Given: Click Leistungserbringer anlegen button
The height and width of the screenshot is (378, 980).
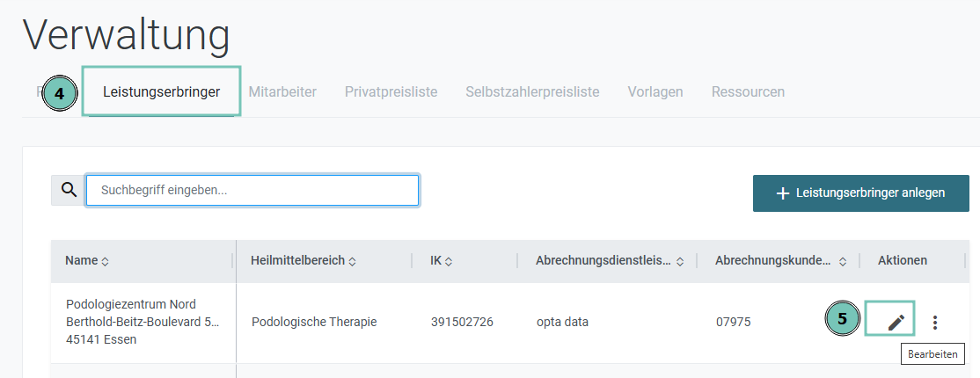Looking at the screenshot, I should point(860,193).
